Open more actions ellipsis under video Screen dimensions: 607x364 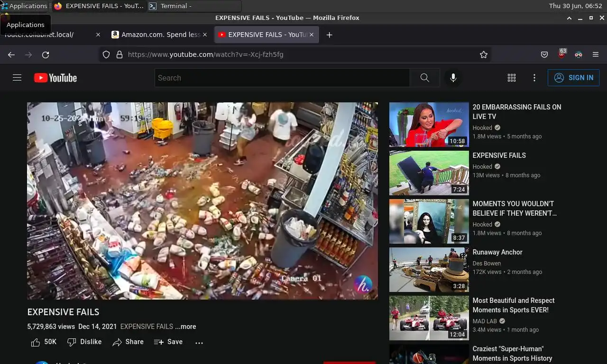click(x=199, y=342)
